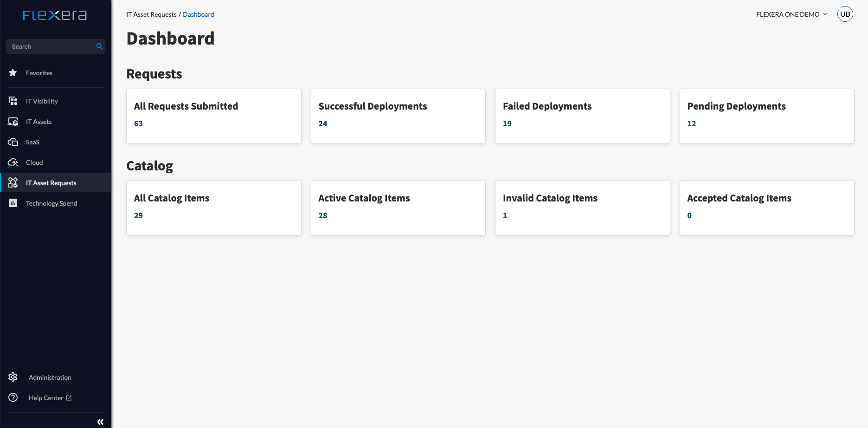Click inside the Search input field
The width and height of the screenshot is (868, 428).
point(51,46)
